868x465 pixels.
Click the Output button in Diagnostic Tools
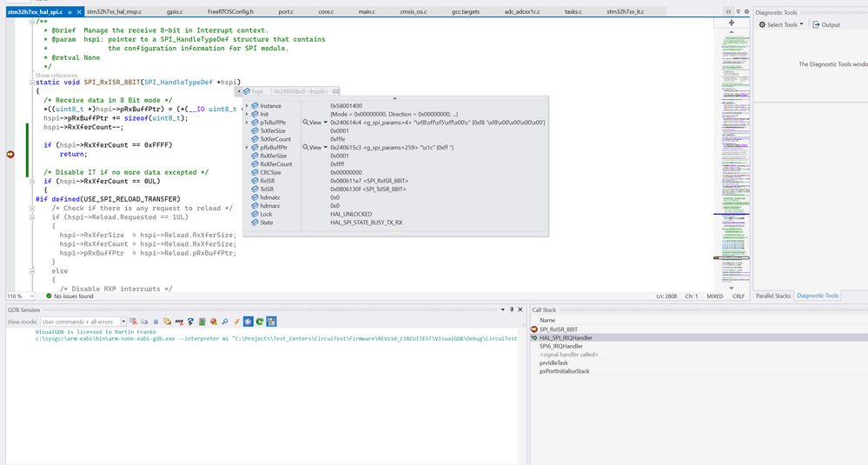tap(826, 24)
